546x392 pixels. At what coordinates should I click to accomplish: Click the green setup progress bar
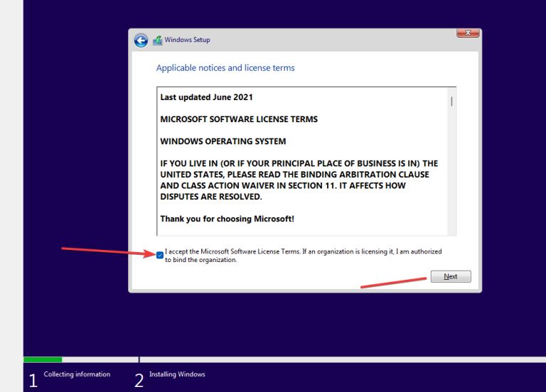coord(43,359)
